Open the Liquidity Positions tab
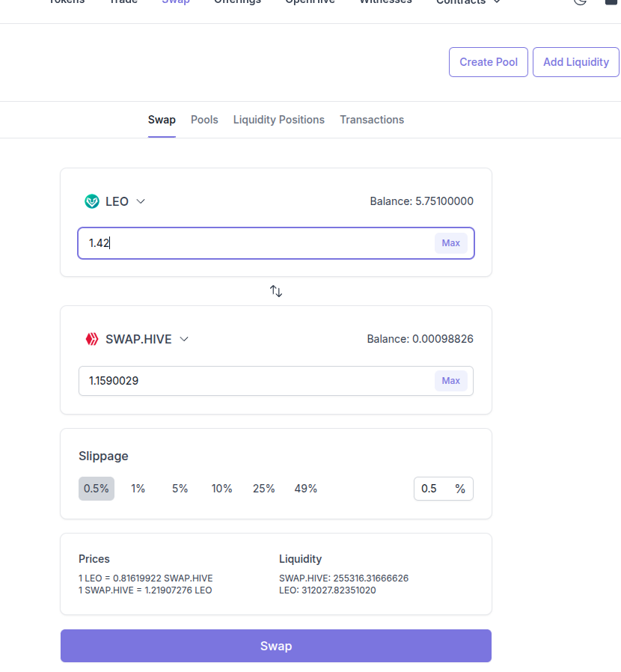Viewport: 621px width, 672px height. tap(278, 120)
